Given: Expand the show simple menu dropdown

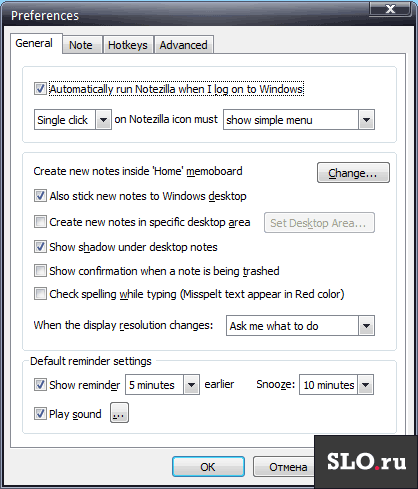Looking at the screenshot, I should coord(299,120).
